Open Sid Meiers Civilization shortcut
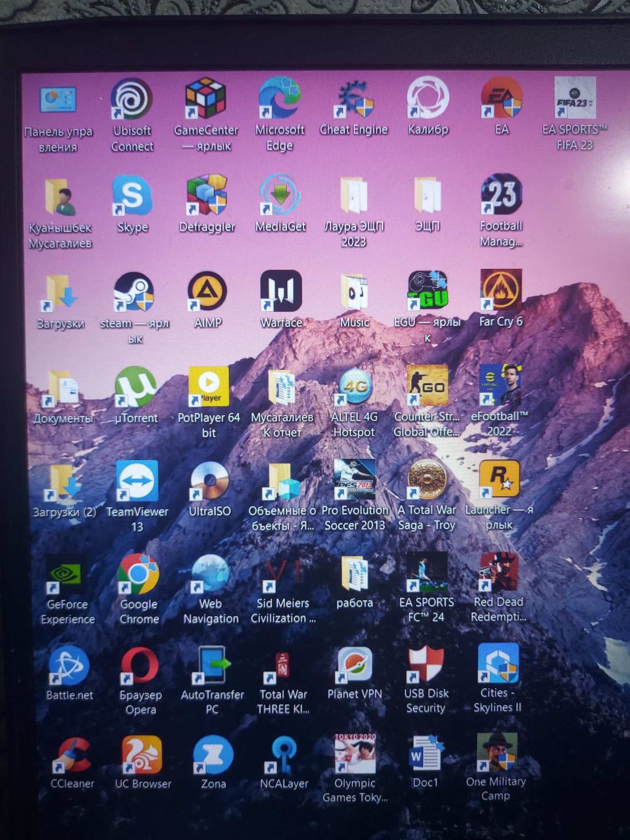The width and height of the screenshot is (630, 840). [x=282, y=573]
